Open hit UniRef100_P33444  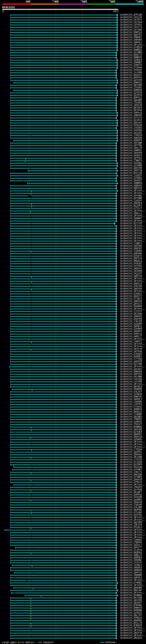point(131,67)
